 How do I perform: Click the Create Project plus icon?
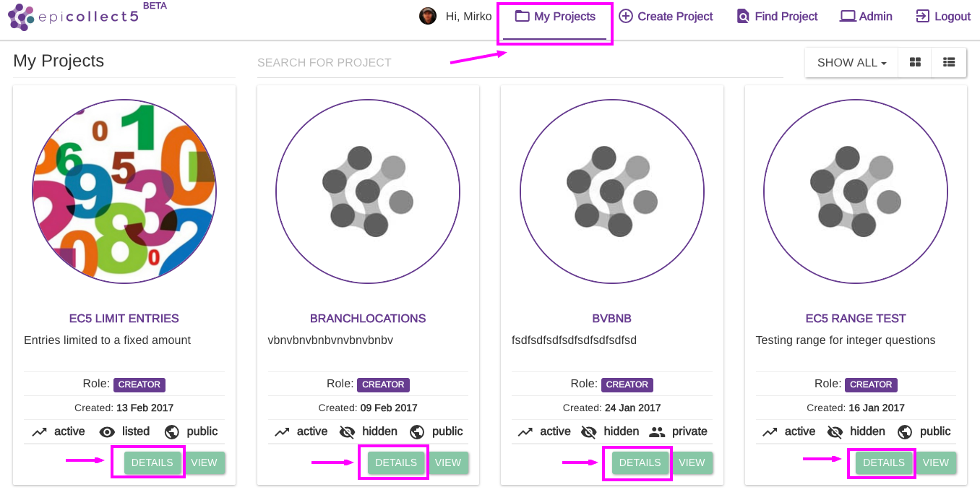pos(626,16)
